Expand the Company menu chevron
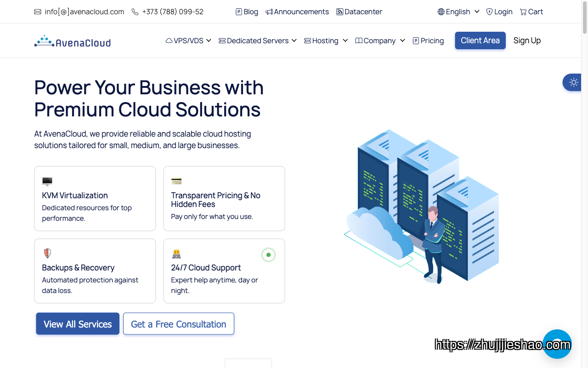Viewport: 588px width, 368px height. tap(402, 40)
